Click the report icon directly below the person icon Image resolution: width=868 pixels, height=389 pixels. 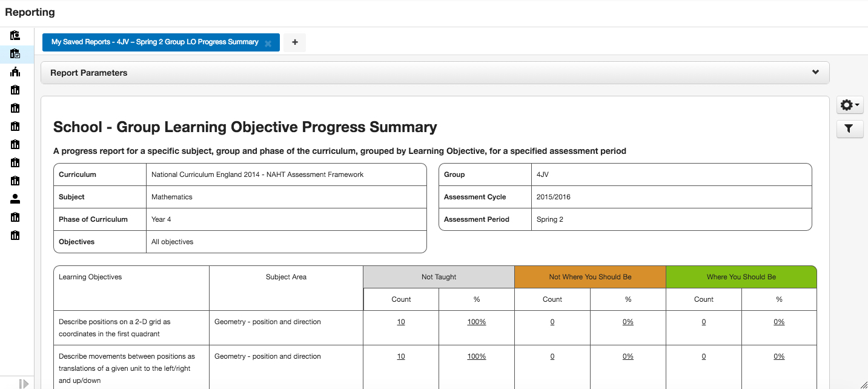pos(15,217)
